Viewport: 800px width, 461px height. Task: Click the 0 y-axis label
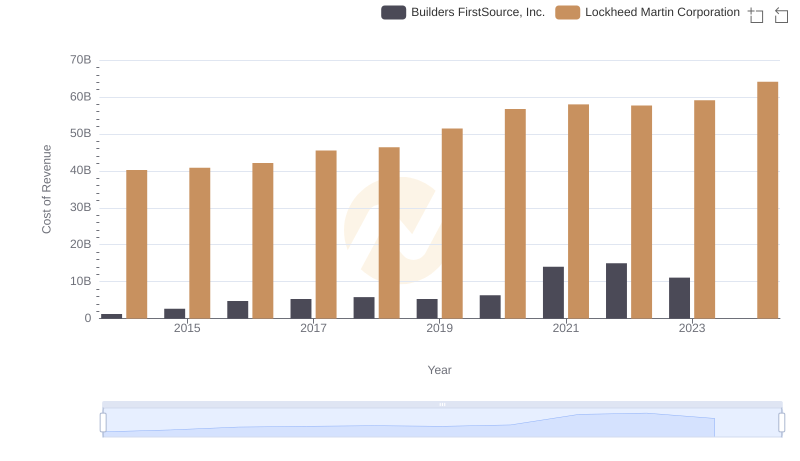click(88, 318)
